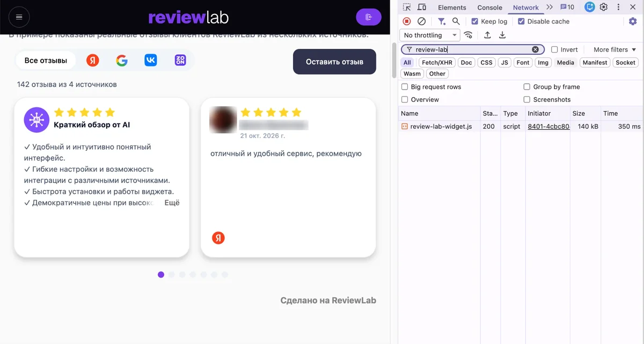Stop recording network log

pos(407,21)
